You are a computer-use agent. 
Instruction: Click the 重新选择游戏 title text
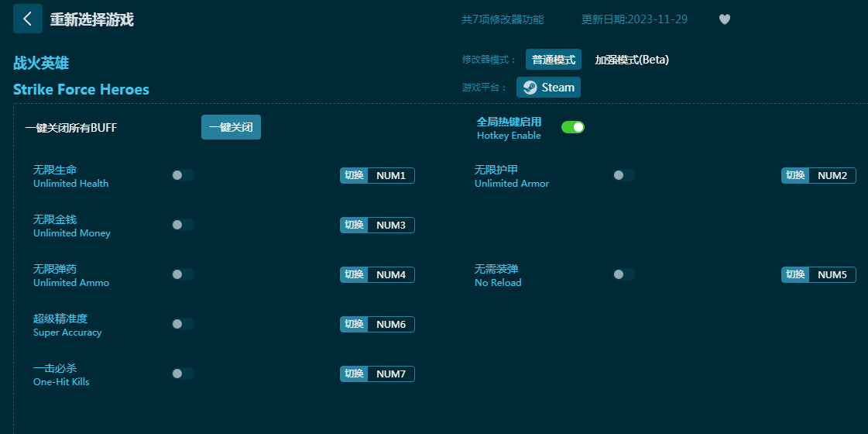click(x=92, y=19)
